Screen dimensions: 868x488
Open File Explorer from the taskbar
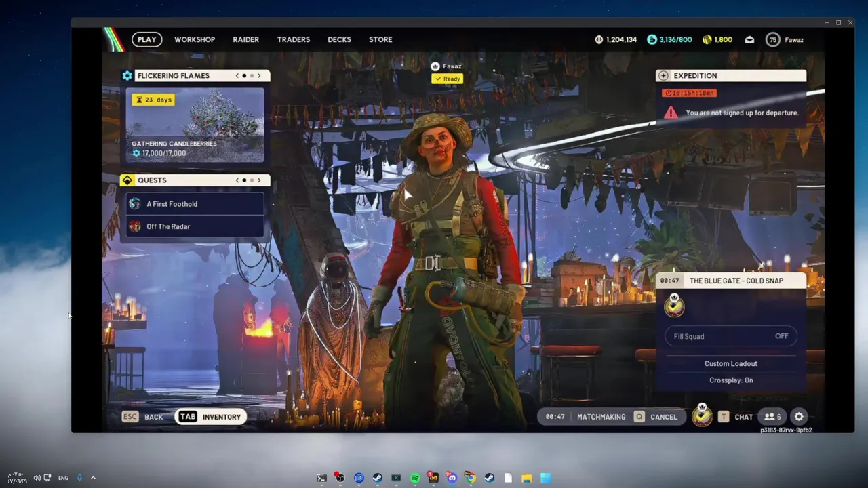tap(526, 478)
